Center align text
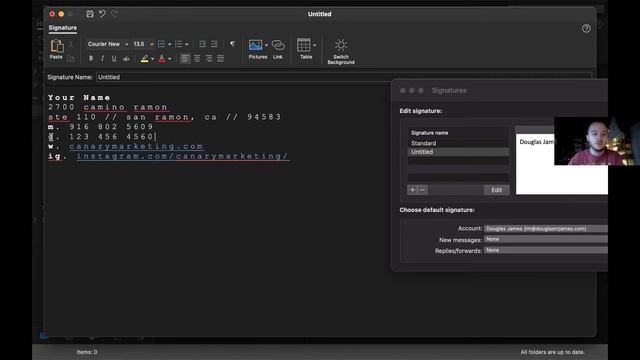 click(x=197, y=59)
